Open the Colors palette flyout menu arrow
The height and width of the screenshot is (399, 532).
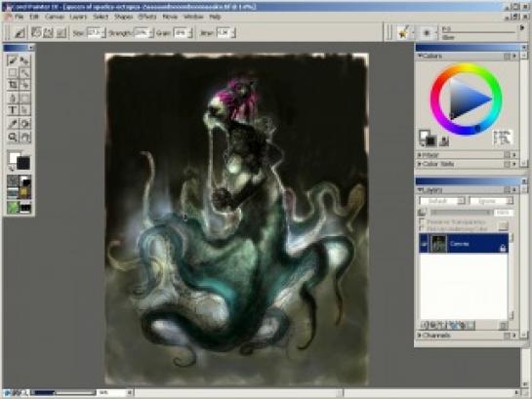coord(514,57)
